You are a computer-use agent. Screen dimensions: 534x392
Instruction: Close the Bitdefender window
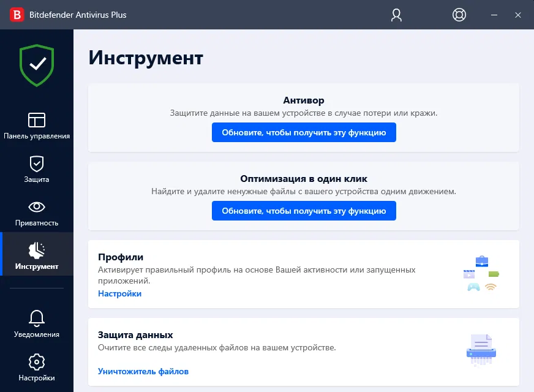pos(518,15)
